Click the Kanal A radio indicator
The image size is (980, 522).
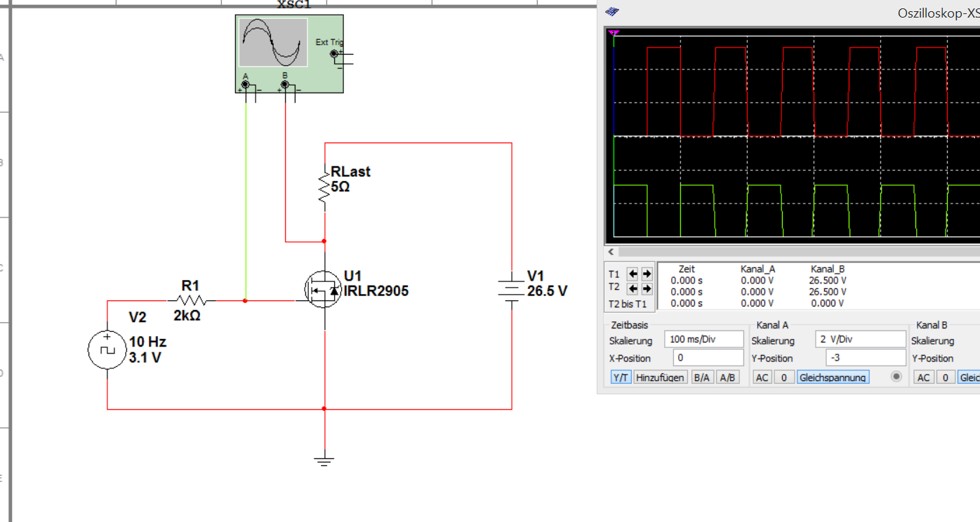[896, 377]
